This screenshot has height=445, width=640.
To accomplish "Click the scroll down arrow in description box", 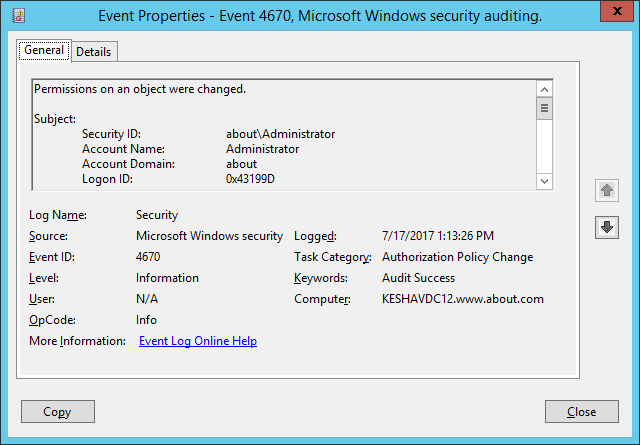I will 544,181.
